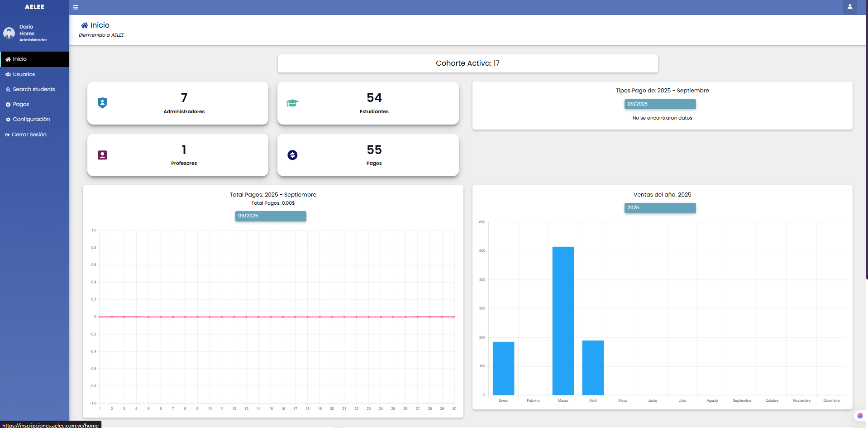The image size is (868, 428).
Task: Open the Ventas del año year picker
Action: click(660, 208)
